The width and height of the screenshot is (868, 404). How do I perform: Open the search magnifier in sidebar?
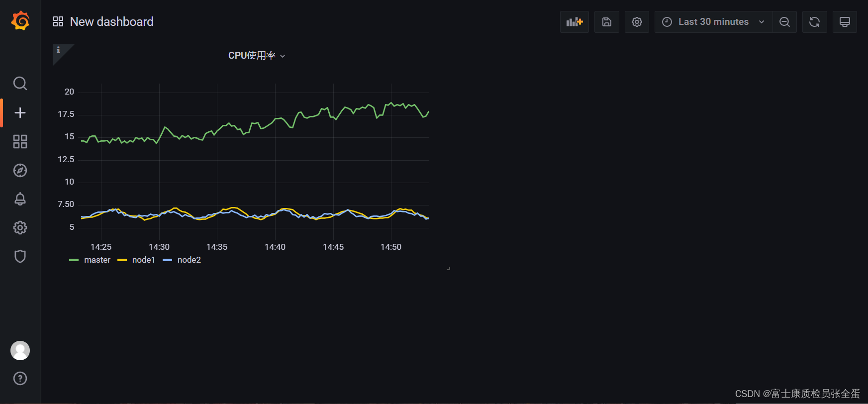20,83
